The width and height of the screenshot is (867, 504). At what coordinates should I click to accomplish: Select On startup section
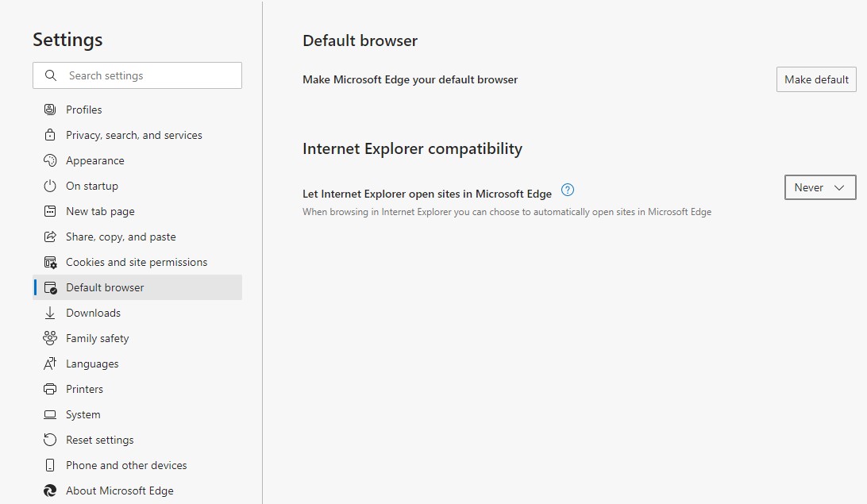[x=137, y=186]
